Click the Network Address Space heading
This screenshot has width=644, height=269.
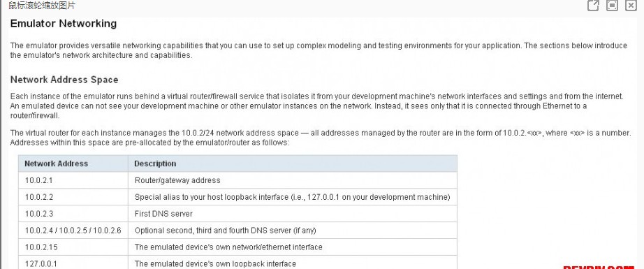[x=64, y=80]
